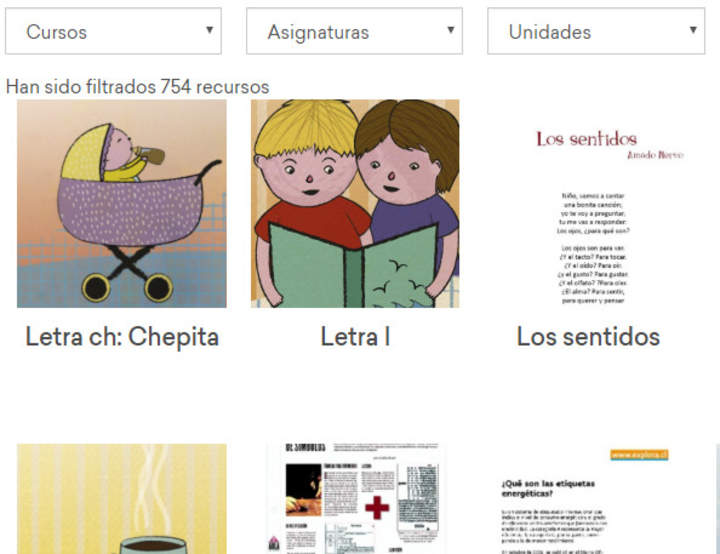Open the two children reading thumbnail
This screenshot has height=554, width=720.
tap(355, 204)
